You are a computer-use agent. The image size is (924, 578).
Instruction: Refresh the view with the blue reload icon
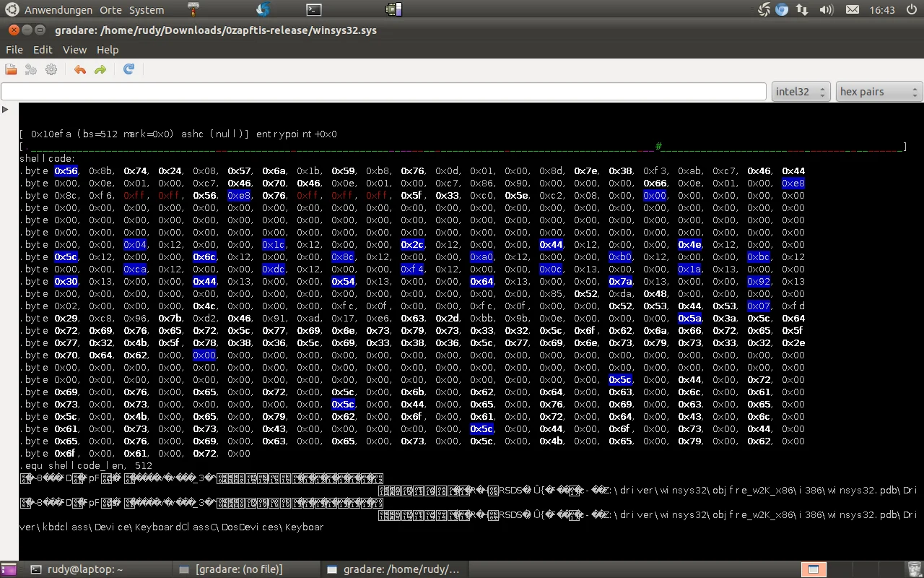128,69
